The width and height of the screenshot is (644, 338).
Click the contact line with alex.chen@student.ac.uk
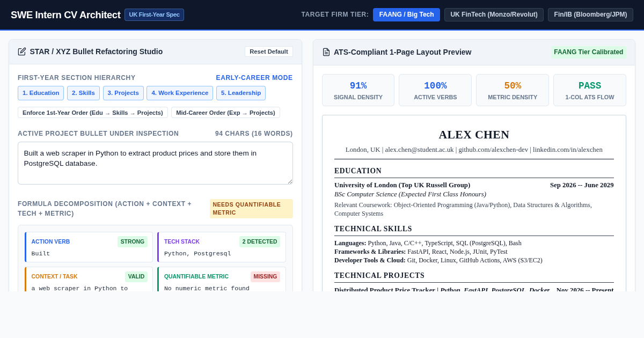pyautogui.click(x=474, y=150)
